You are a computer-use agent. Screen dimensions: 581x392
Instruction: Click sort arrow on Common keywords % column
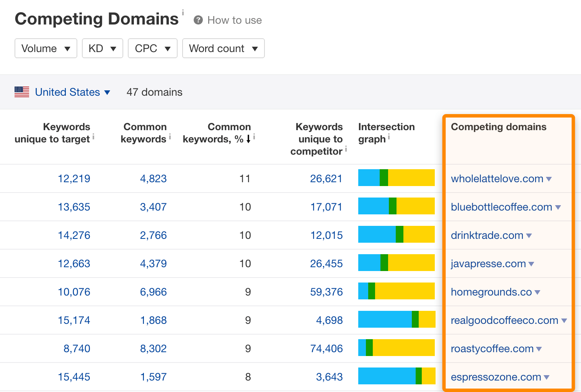(248, 139)
